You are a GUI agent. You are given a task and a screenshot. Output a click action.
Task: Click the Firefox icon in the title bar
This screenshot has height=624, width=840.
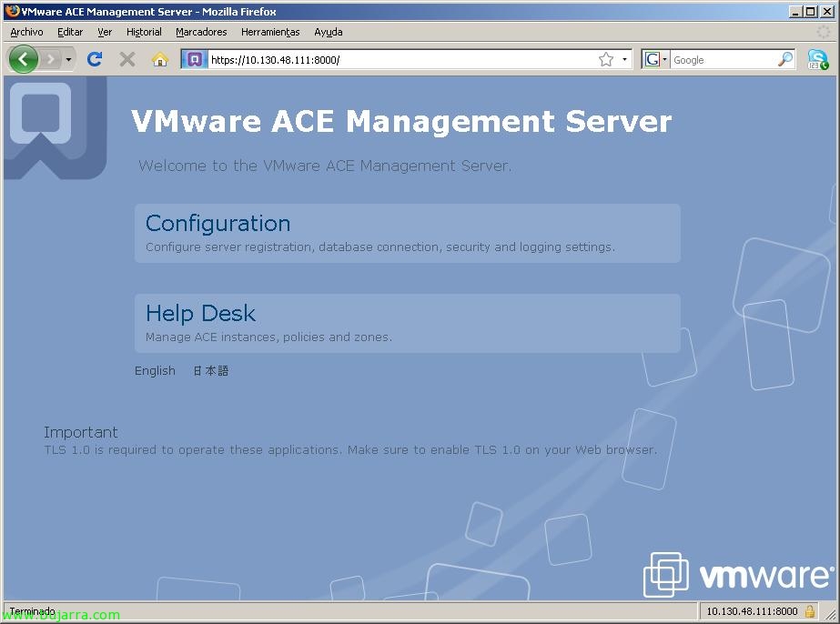(12, 11)
